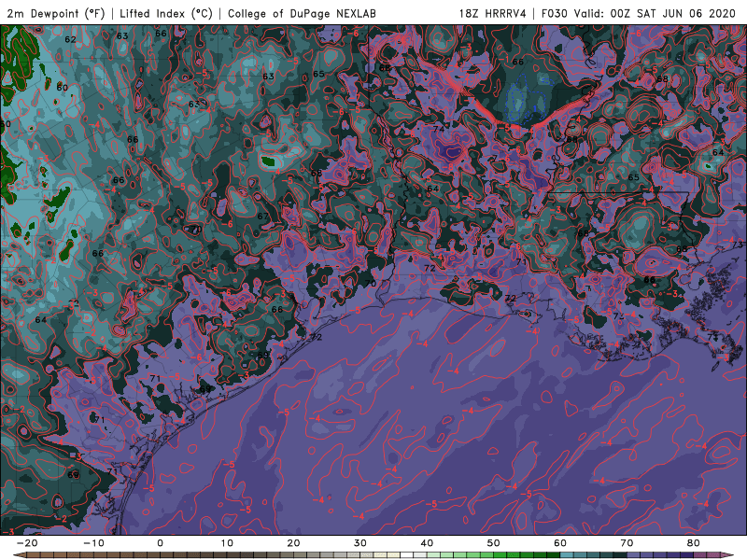Click the 50 label on the color scale
The width and height of the screenshot is (747, 560).
pos(494,543)
